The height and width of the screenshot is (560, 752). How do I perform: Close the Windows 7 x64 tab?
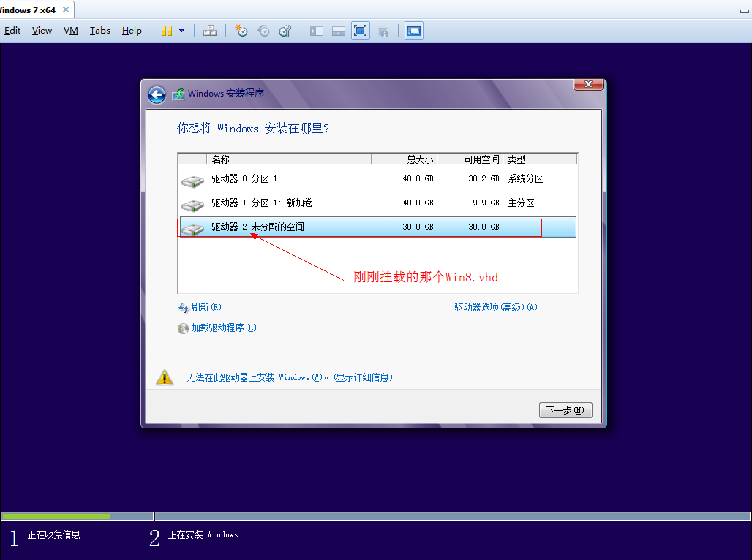[x=66, y=10]
